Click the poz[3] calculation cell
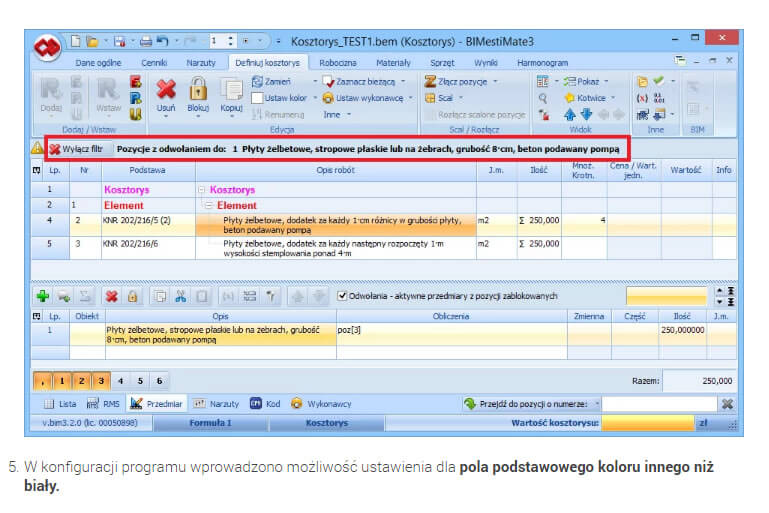 [x=452, y=335]
